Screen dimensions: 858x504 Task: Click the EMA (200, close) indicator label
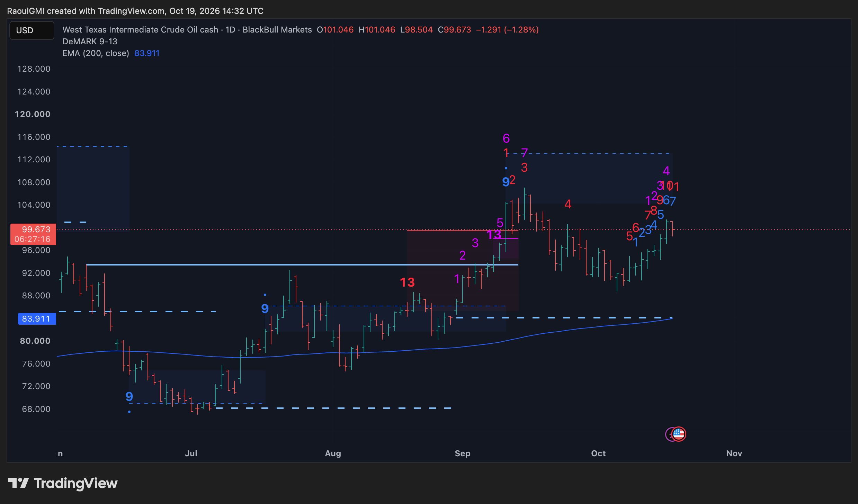(x=96, y=53)
